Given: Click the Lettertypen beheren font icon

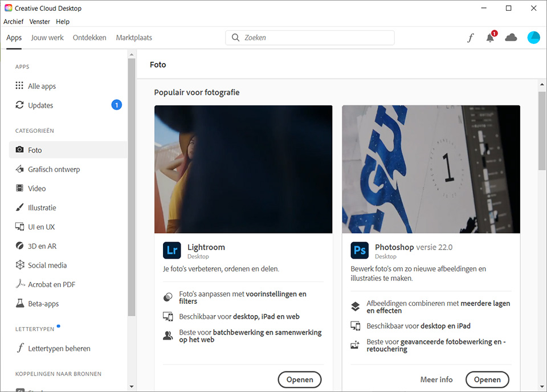Looking at the screenshot, I should coord(21,348).
